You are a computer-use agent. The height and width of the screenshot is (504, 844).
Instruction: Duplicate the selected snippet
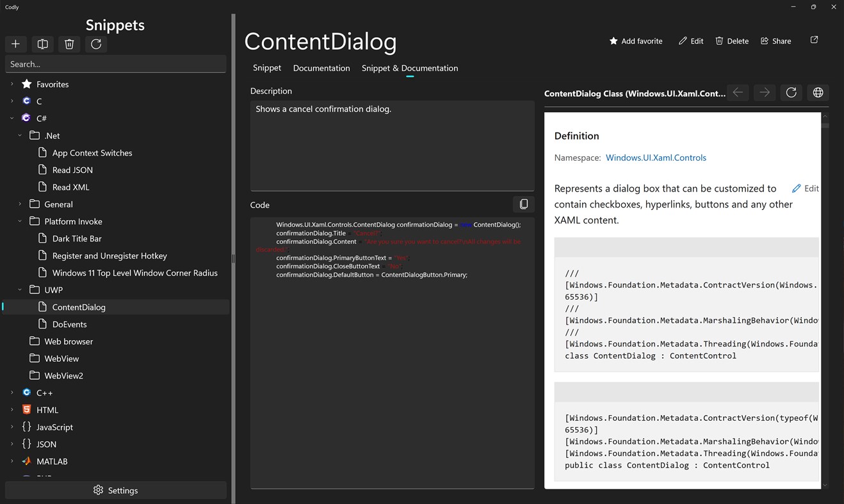point(42,44)
